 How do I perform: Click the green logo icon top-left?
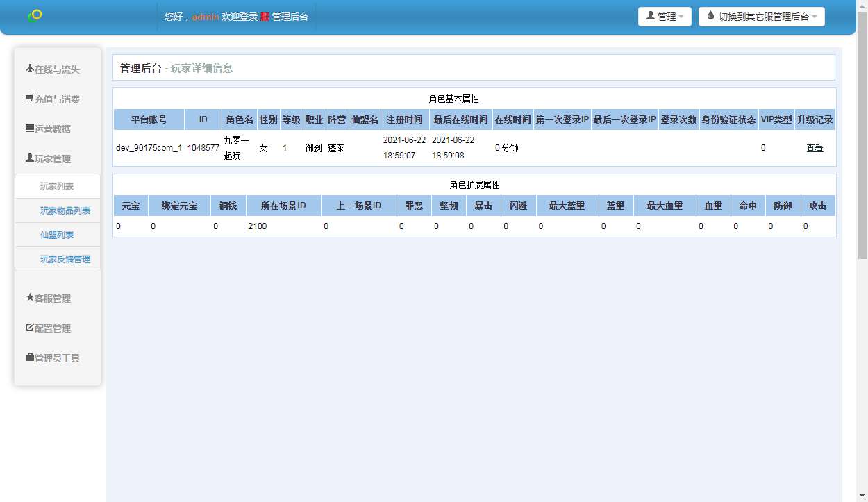[x=34, y=14]
